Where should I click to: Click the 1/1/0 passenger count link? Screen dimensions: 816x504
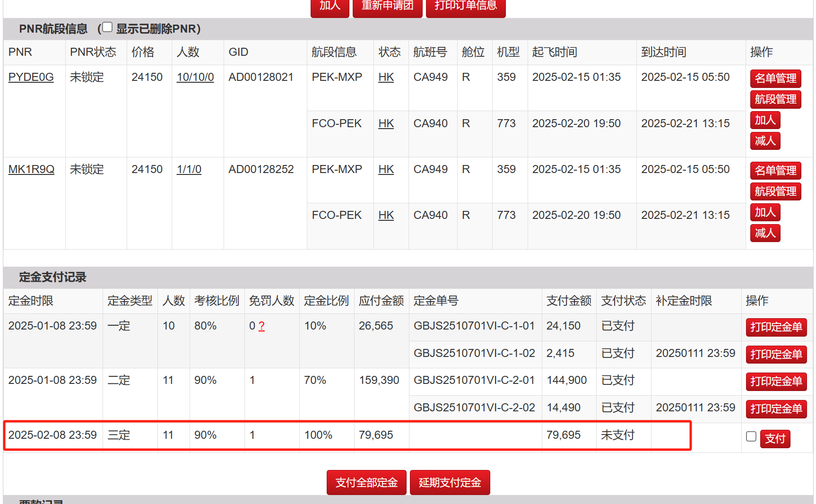coord(189,169)
